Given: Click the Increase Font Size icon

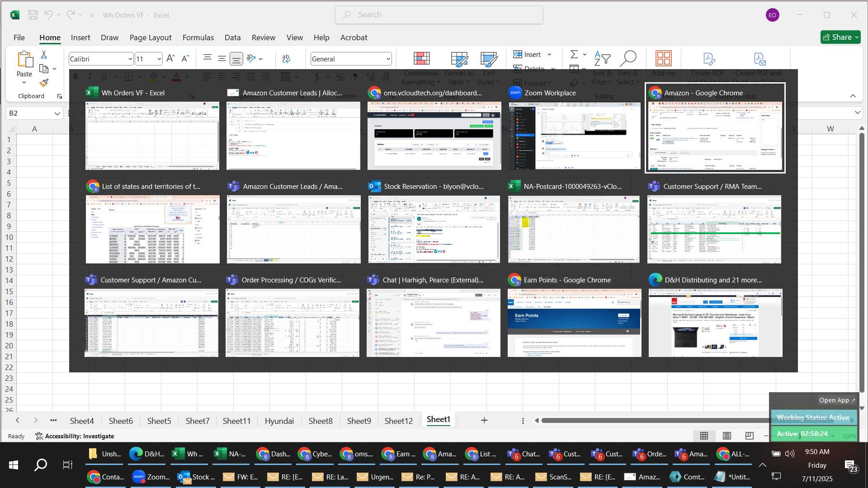Looking at the screenshot, I should pyautogui.click(x=171, y=59).
